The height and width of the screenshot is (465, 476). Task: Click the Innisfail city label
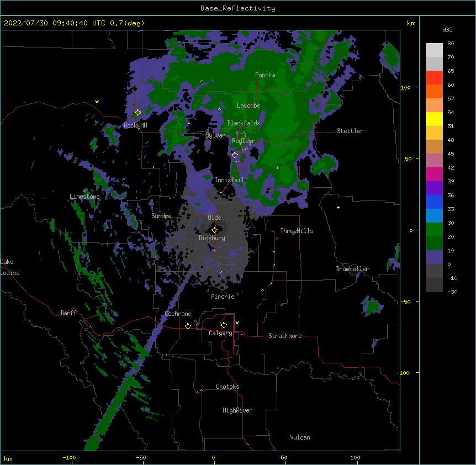tap(229, 180)
